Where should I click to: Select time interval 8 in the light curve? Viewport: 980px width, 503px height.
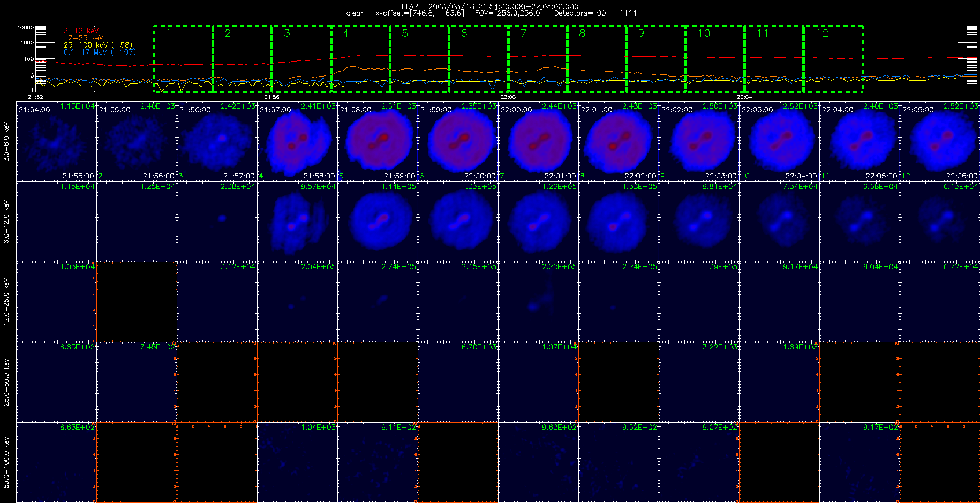(x=597, y=59)
